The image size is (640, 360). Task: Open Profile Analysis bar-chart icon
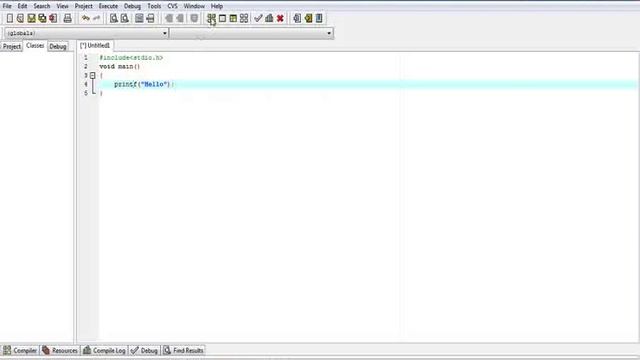[269, 18]
